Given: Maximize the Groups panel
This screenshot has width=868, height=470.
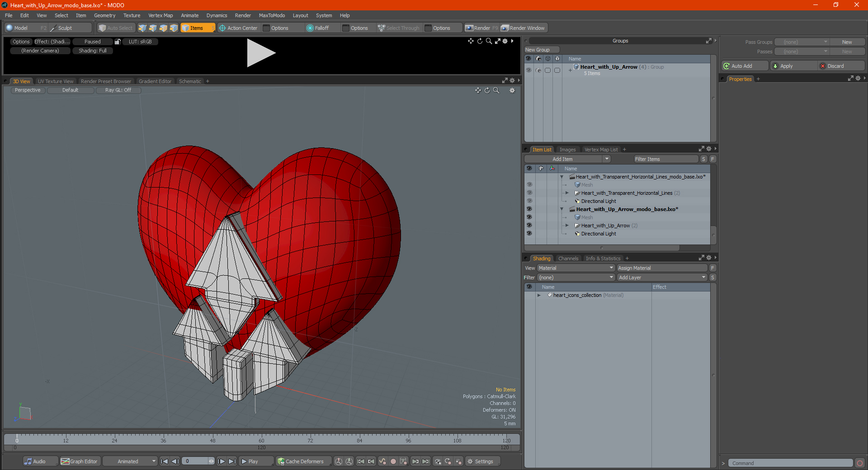Looking at the screenshot, I should coord(708,41).
